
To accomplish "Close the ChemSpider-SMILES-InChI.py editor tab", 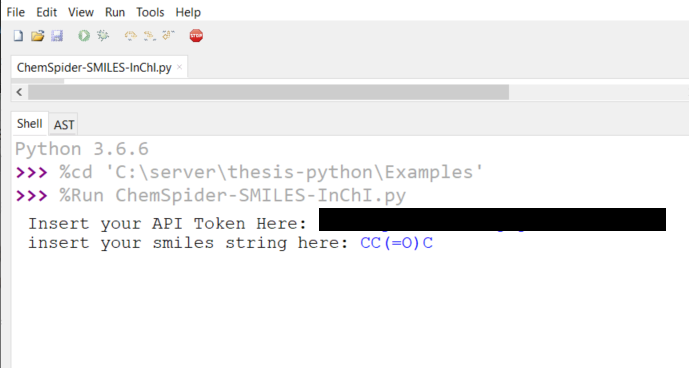I will point(179,67).
